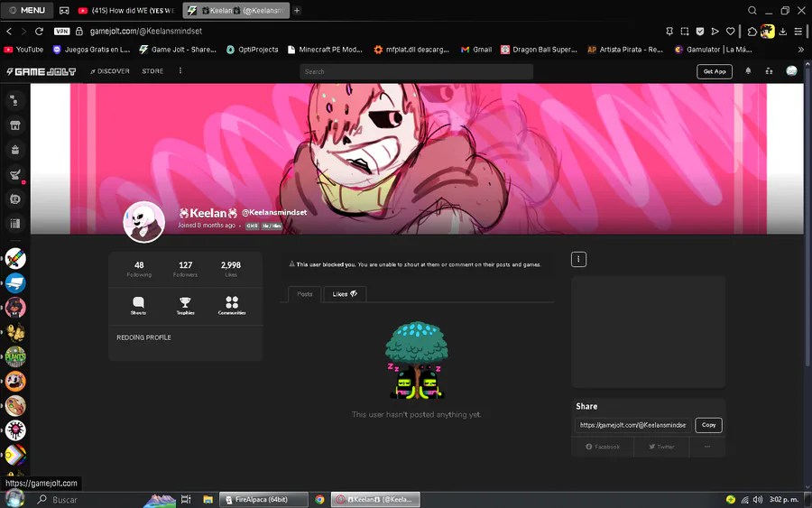Expand the hidden bookmarks chevron
Screen dimensions: 812x508
801,50
